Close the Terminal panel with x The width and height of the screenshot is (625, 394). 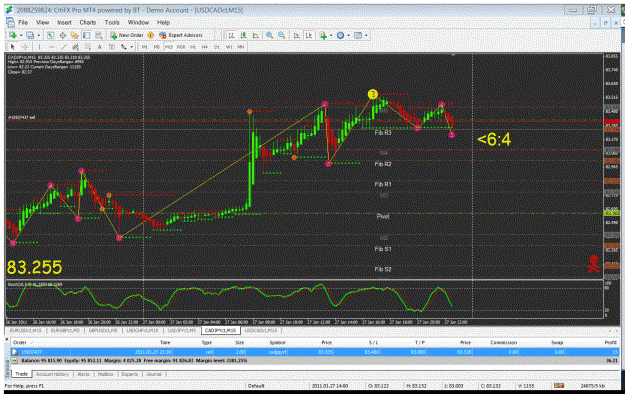(7, 339)
